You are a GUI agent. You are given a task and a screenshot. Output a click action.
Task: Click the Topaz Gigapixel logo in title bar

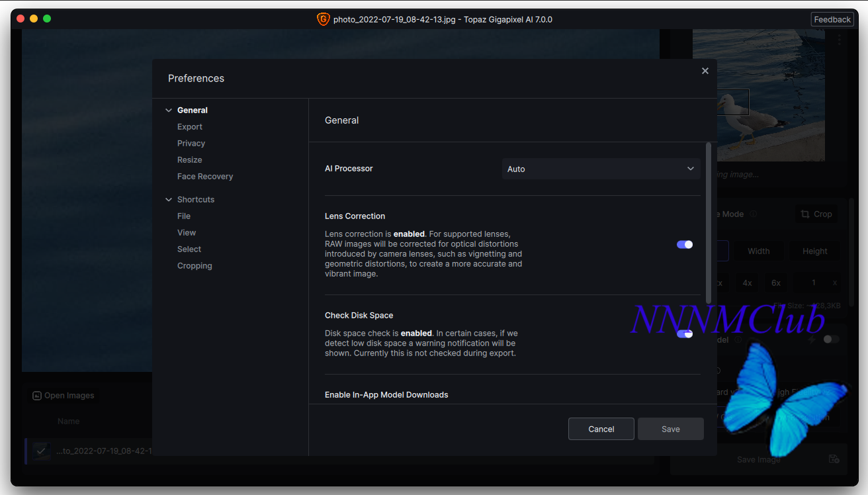323,19
